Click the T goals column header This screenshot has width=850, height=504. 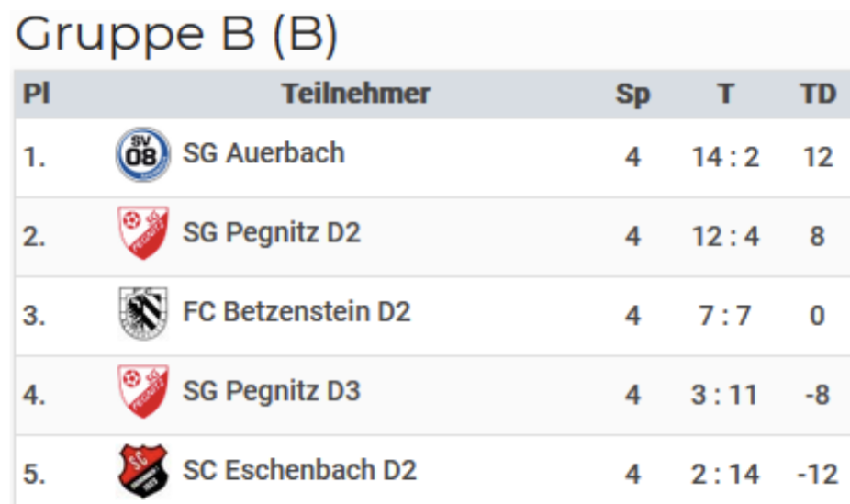coord(726,94)
